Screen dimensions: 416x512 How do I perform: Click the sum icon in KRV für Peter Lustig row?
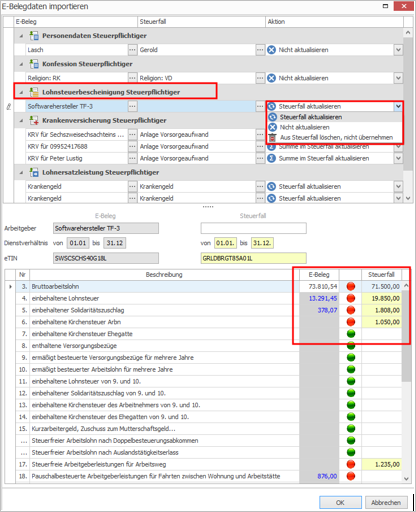click(x=272, y=158)
